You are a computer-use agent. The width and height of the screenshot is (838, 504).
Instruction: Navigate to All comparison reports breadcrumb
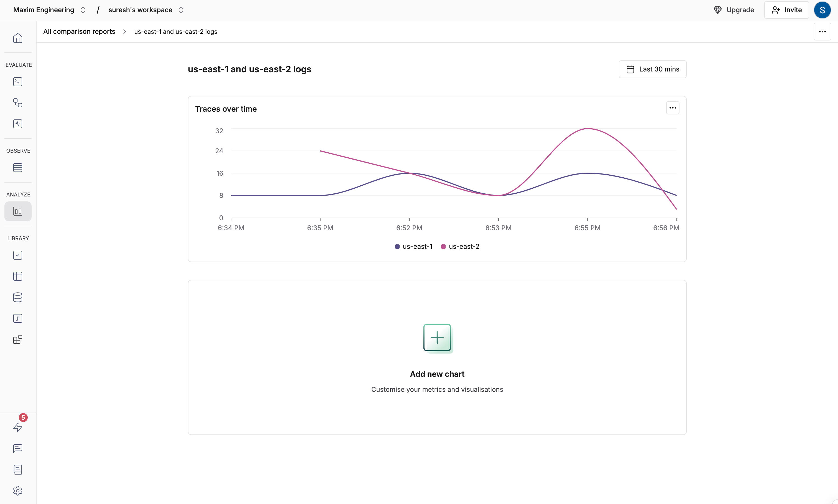(79, 31)
